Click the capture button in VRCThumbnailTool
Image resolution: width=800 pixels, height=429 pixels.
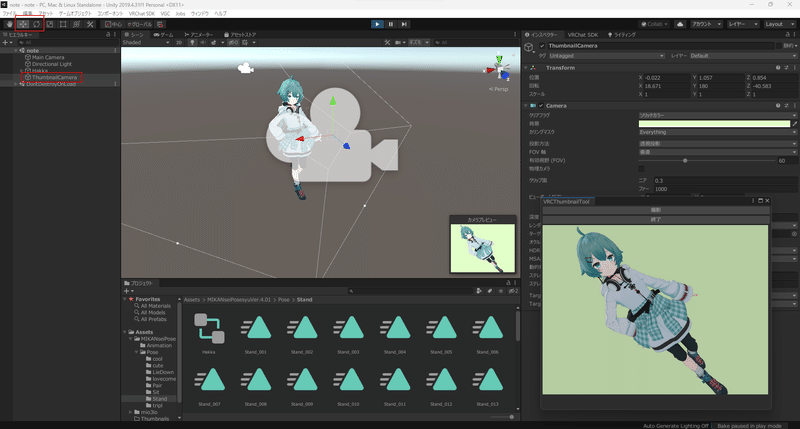click(x=656, y=210)
